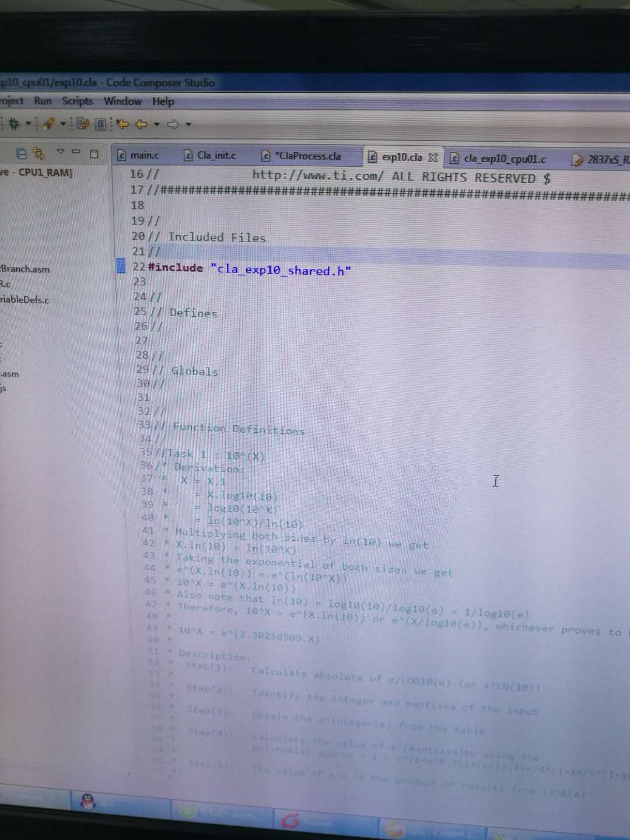Image resolution: width=630 pixels, height=840 pixels.
Task: Click the green Debug bug icon
Action: pos(14,123)
